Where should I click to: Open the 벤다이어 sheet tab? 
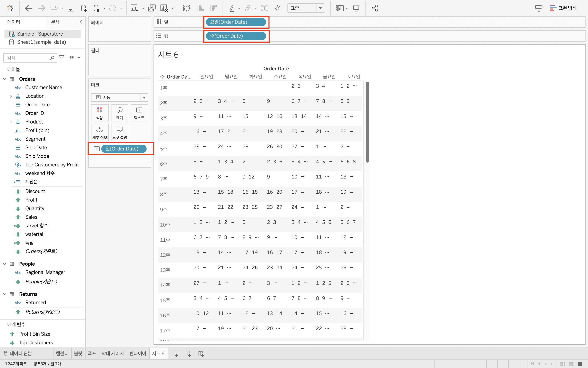(x=138, y=353)
